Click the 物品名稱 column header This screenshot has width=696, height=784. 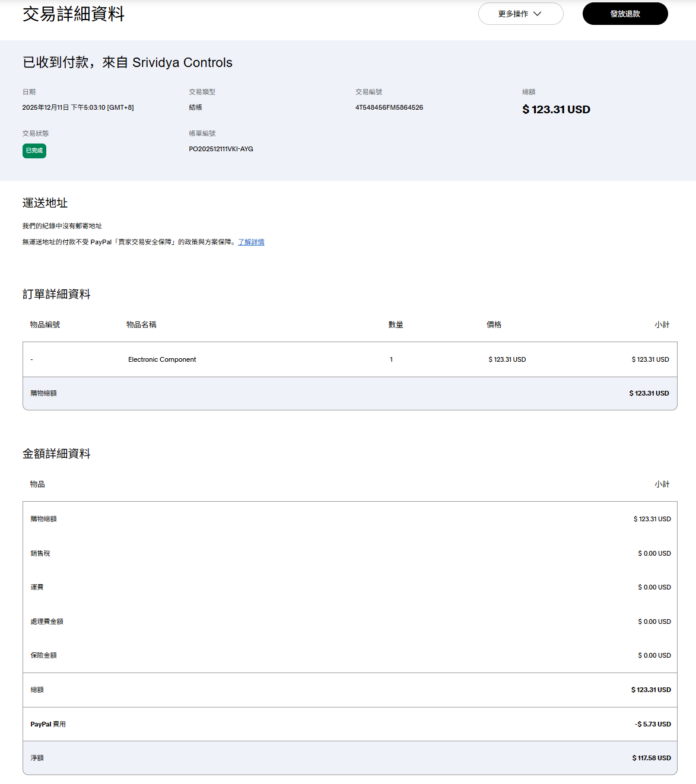point(141,324)
